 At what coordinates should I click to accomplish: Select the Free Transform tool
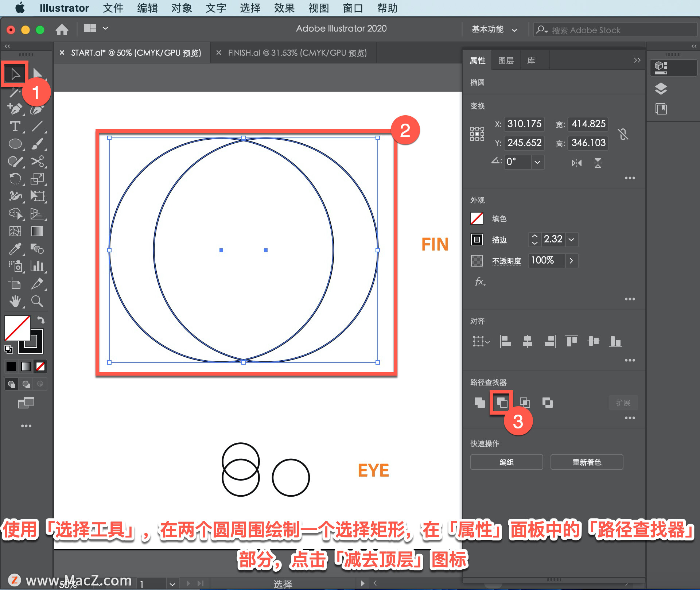tap(37, 196)
